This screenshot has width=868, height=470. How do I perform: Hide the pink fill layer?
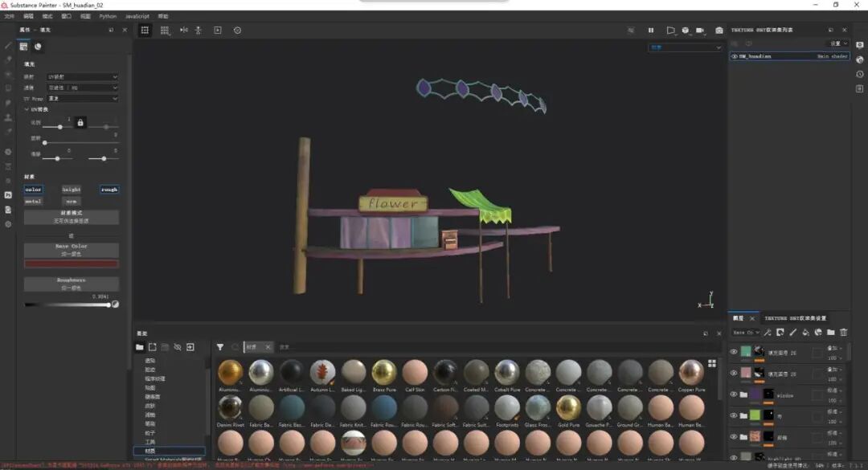tap(734, 373)
